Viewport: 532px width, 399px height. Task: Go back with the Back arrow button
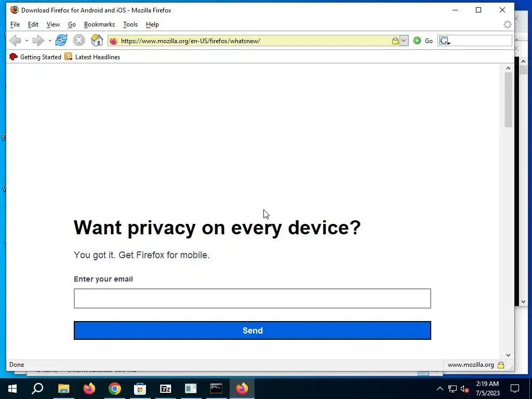pos(15,41)
